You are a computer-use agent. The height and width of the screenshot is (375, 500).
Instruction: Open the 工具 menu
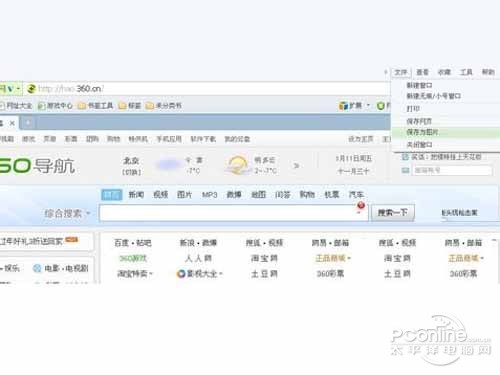tap(466, 72)
